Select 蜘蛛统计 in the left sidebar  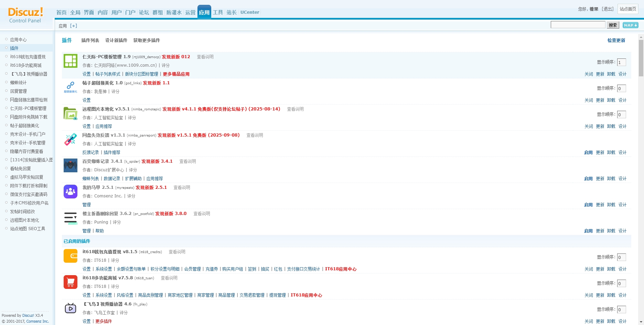[x=18, y=83]
